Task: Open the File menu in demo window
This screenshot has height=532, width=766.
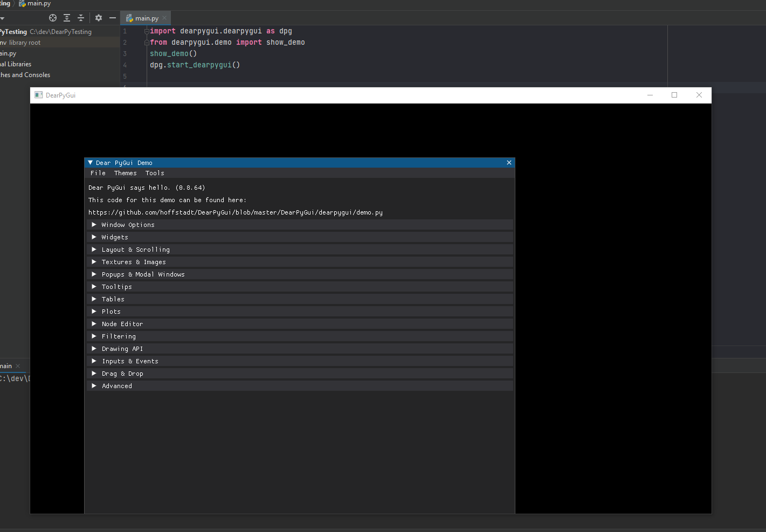Action: [x=98, y=173]
